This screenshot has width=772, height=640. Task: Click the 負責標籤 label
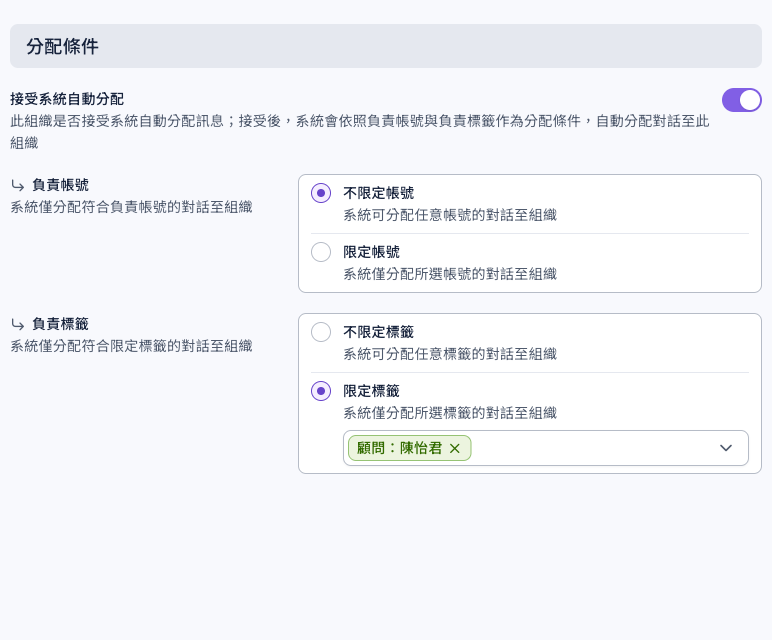click(60, 324)
